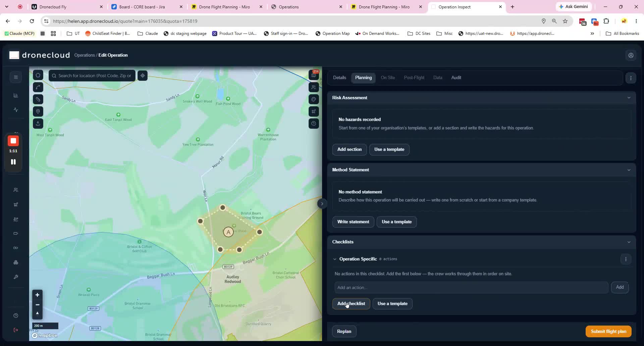Collapse the Method Statement section
Image resolution: width=644 pixels, height=346 pixels.
point(629,170)
